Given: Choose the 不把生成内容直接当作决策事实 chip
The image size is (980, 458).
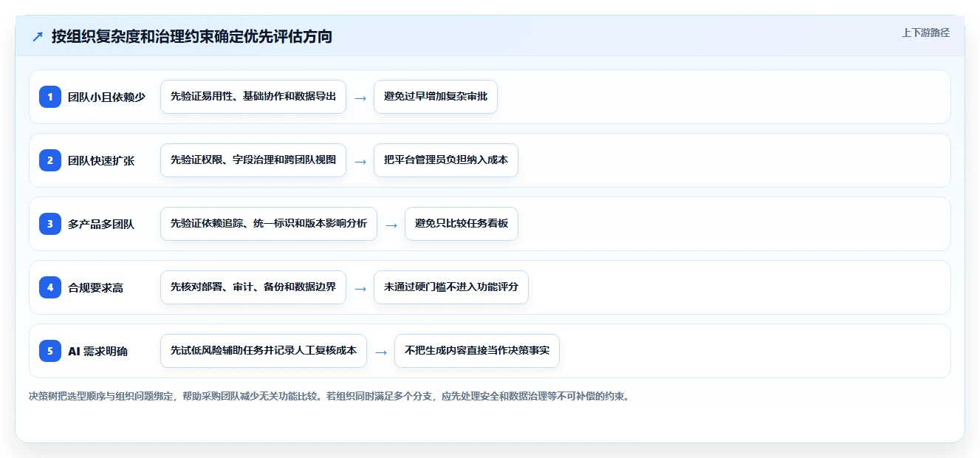Looking at the screenshot, I should (477, 351).
